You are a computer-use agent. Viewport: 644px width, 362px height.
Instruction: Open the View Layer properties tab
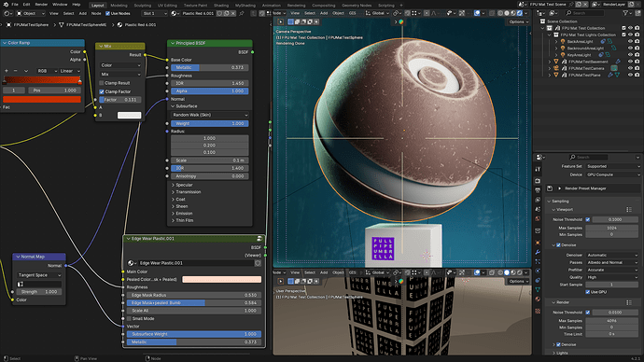coord(538,200)
